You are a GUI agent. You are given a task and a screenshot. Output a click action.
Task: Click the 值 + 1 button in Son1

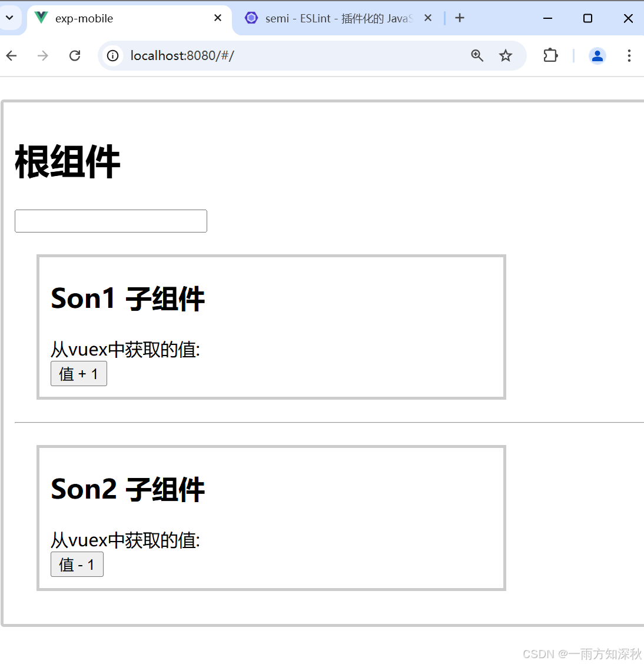pos(79,373)
